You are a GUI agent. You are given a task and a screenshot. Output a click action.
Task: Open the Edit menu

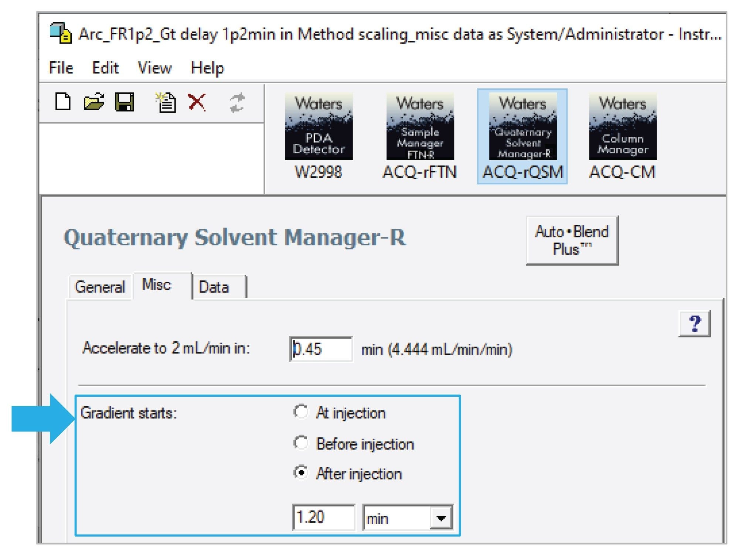click(105, 68)
